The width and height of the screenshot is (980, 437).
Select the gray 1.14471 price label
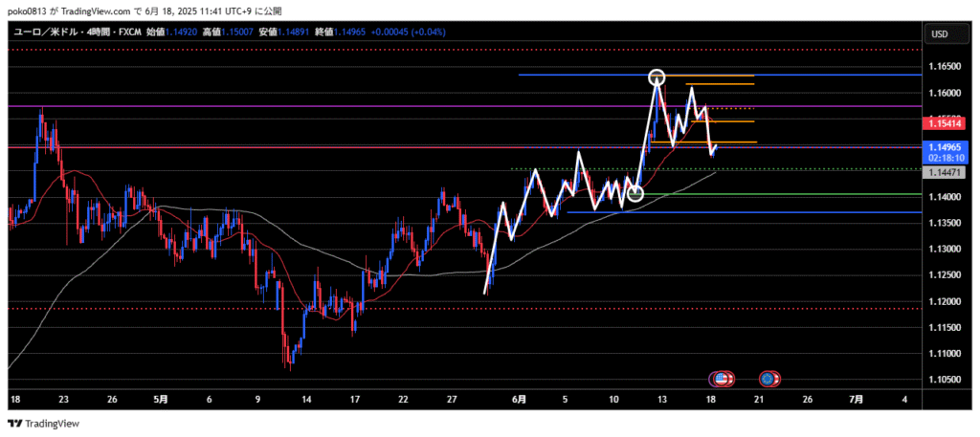coord(946,172)
